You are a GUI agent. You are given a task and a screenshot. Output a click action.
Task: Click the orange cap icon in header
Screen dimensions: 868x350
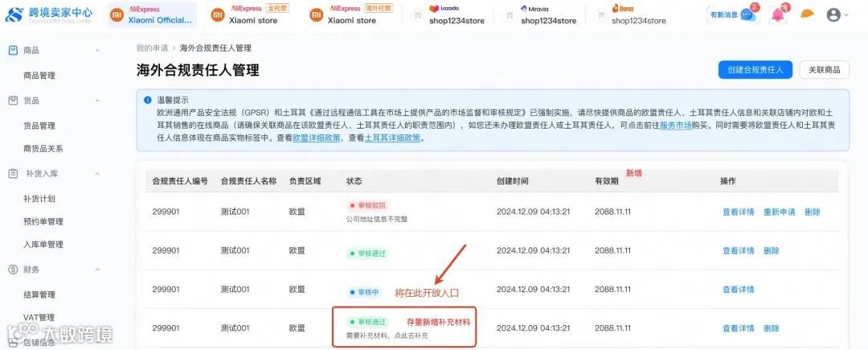click(x=807, y=14)
